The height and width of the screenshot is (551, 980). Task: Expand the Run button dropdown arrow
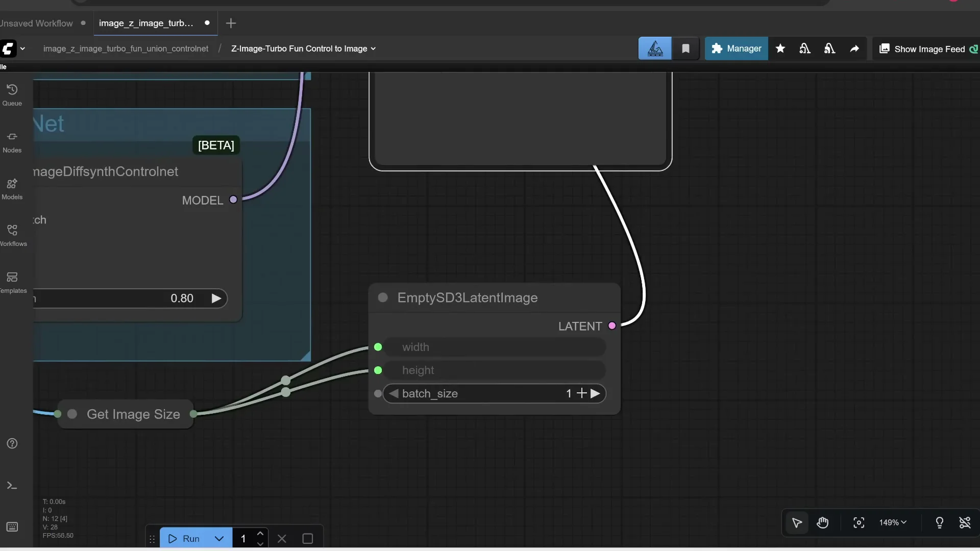coord(219,538)
